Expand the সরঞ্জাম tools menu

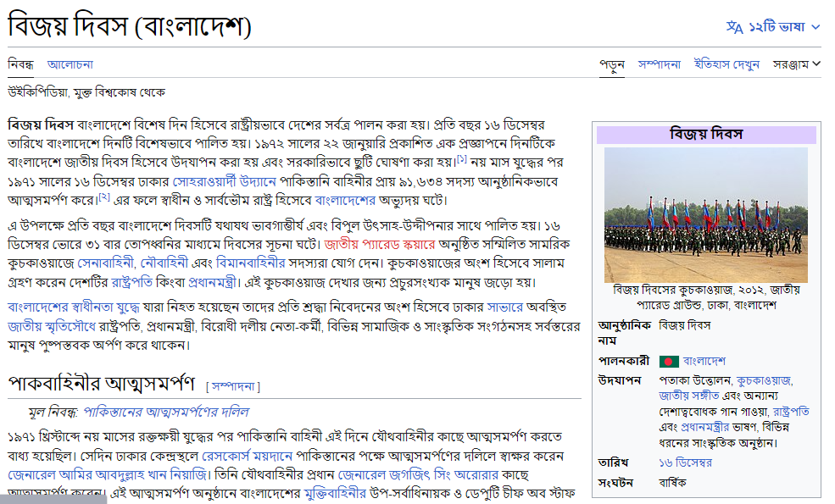796,64
